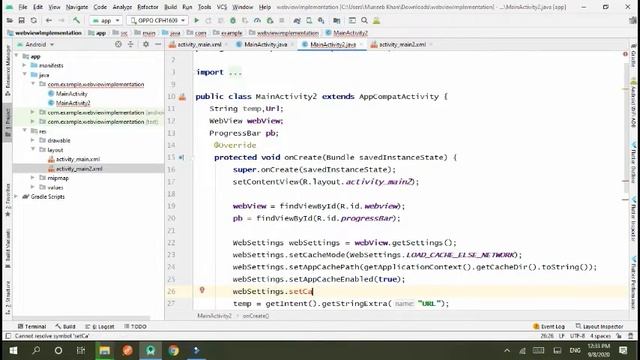This screenshot has width=640, height=360.
Task: Open the Windows notification center icon
Action: pos(623,350)
